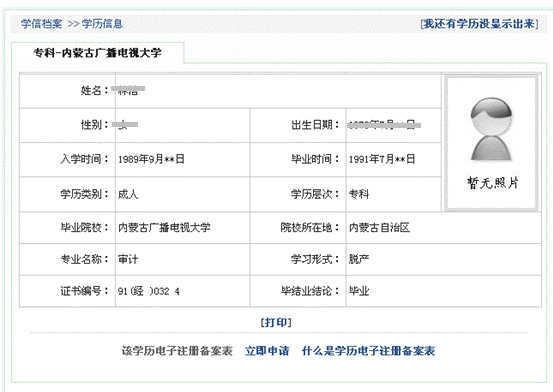Click the 院校所在地 label
This screenshot has width=553, height=392.
[x=310, y=228]
